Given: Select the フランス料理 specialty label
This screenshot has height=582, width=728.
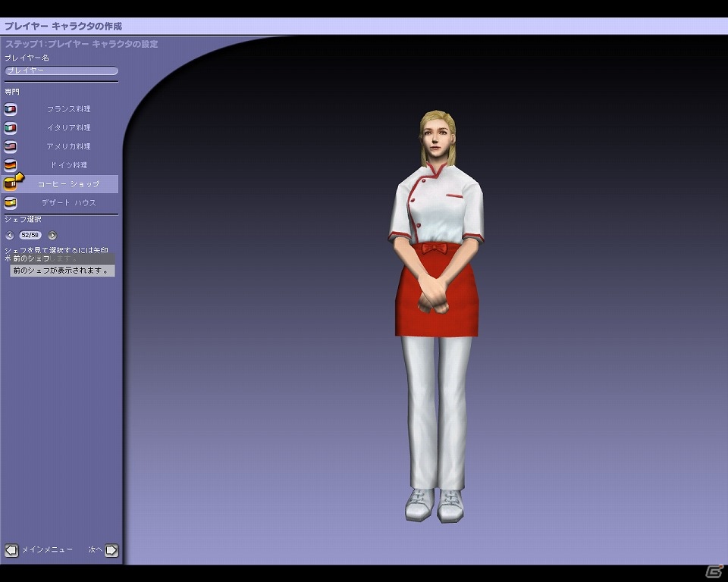Looking at the screenshot, I should coord(69,109).
